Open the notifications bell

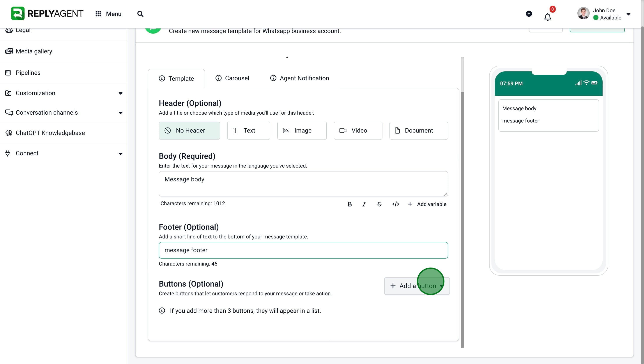pyautogui.click(x=548, y=17)
